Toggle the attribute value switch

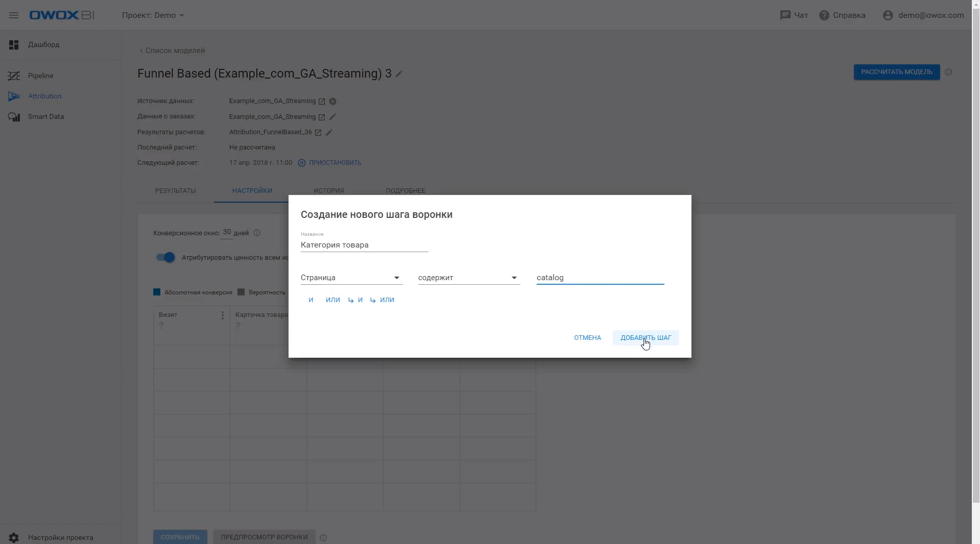click(165, 257)
